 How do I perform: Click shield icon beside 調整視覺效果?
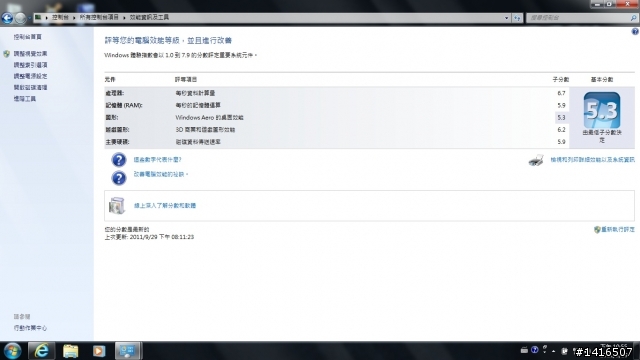point(7,54)
